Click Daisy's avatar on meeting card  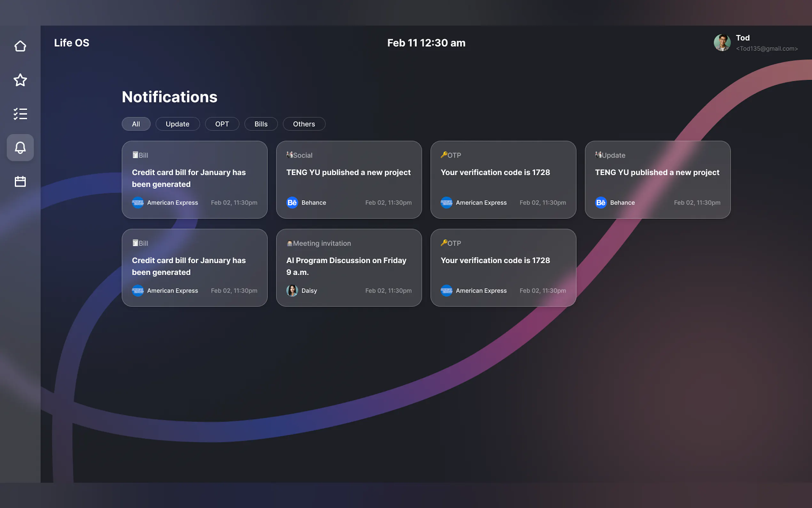292,290
